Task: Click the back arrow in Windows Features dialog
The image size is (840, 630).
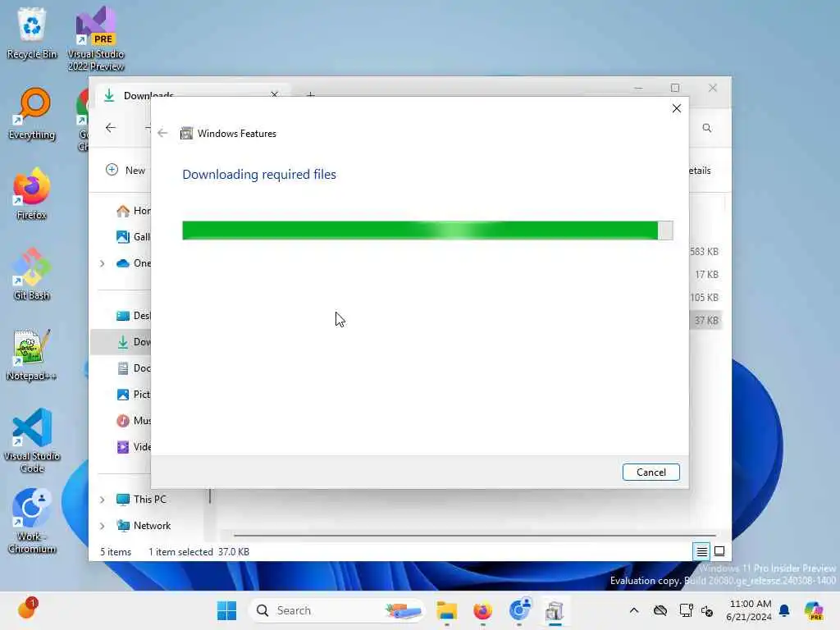Action: (x=162, y=133)
